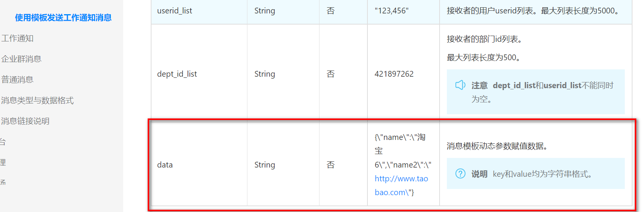Viewport: 644px width, 212px height.
Task: Click 消息模板动态参数赋值数据 description text
Action: click(497, 146)
